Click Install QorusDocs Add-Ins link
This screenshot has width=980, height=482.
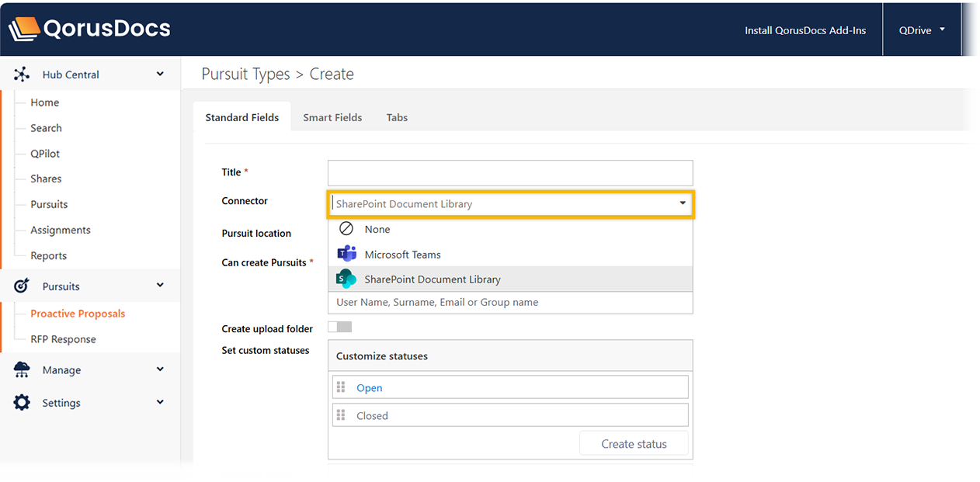tap(805, 30)
